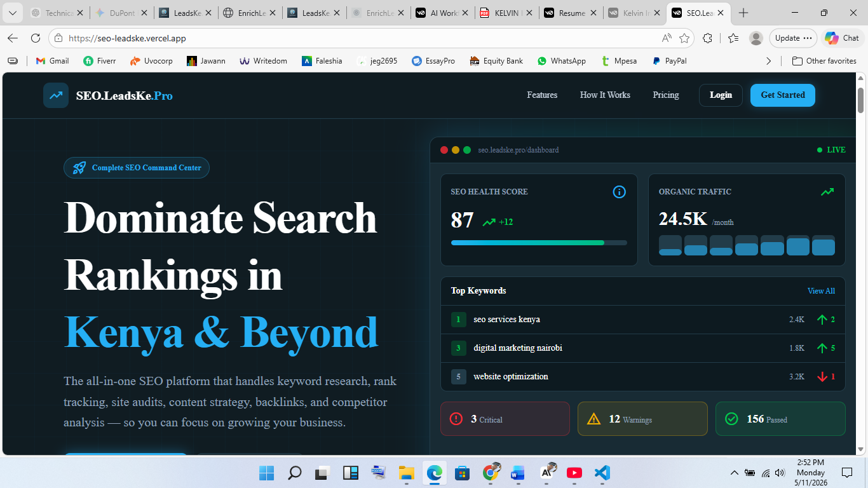Open the Extensions puzzle icon
This screenshot has height=488, width=868.
click(707, 38)
